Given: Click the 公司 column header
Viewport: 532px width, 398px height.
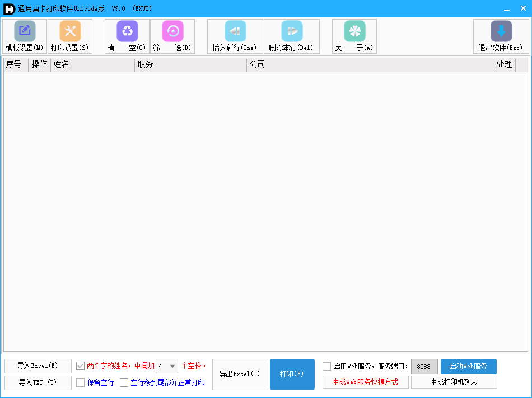Looking at the screenshot, I should pos(370,64).
